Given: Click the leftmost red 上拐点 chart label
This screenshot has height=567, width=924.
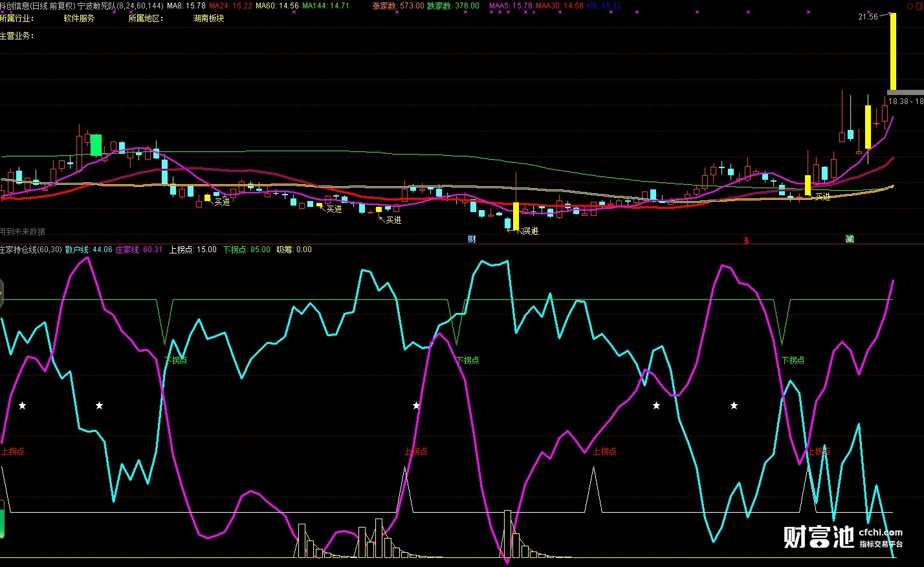Looking at the screenshot, I should tap(12, 451).
